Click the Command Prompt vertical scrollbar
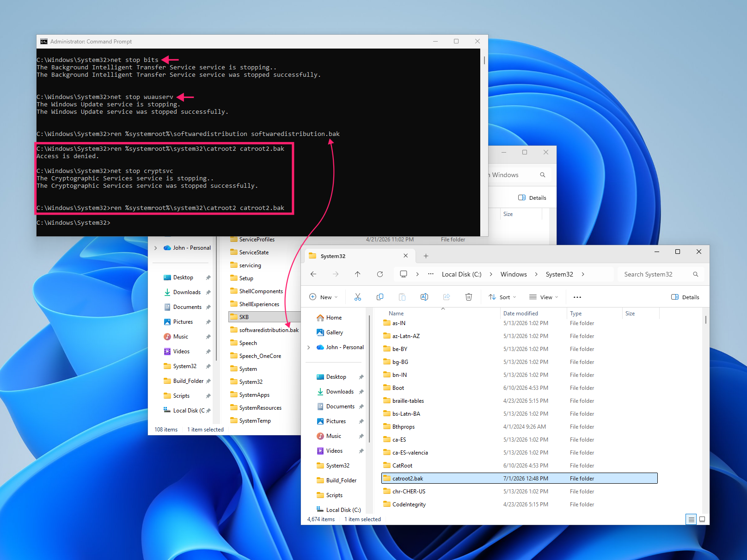Image resolution: width=747 pixels, height=560 pixels. coord(484,61)
